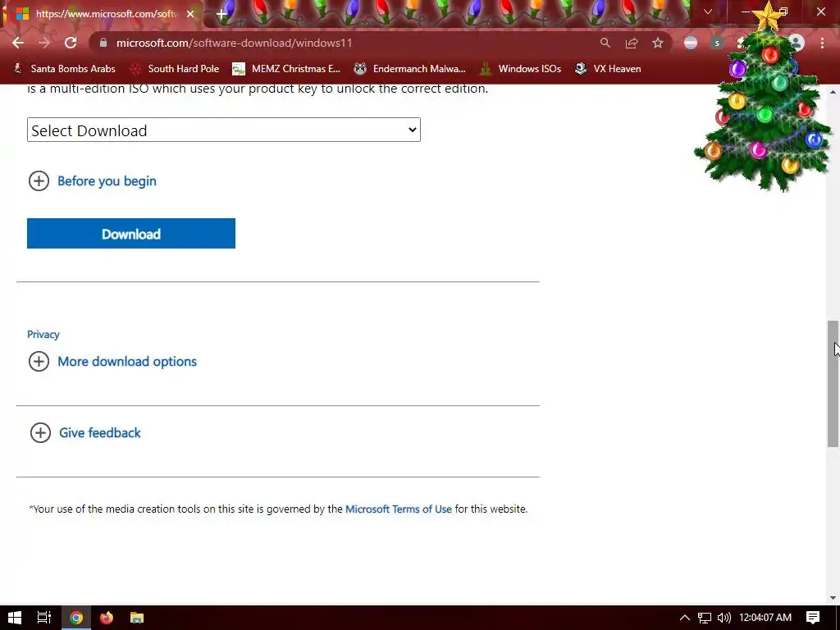Open Santa Bombs Arabs bookmark

(x=64, y=69)
